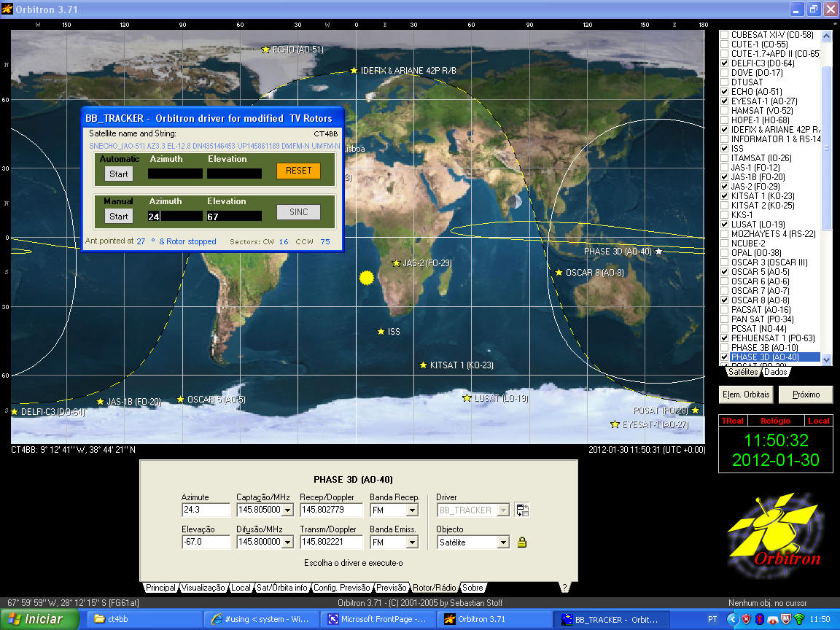This screenshot has height=630, width=840.
Task: Click Start in the Automatic section
Action: click(x=118, y=174)
